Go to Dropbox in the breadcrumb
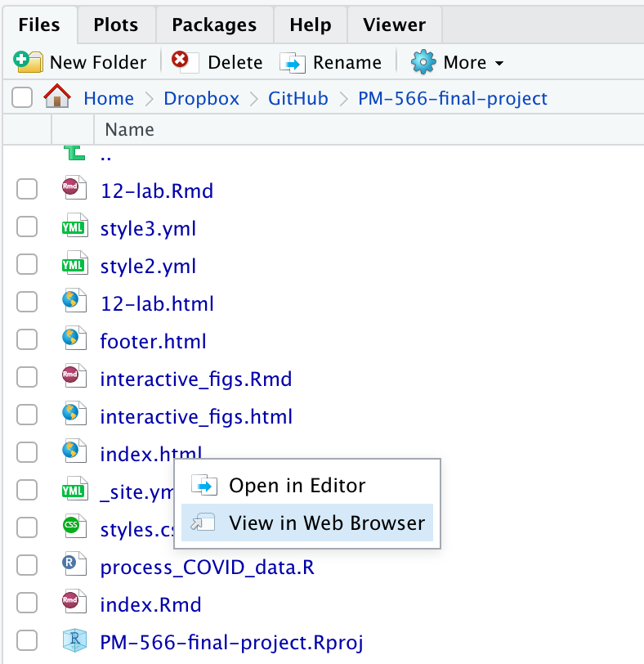The image size is (644, 664). (x=201, y=98)
